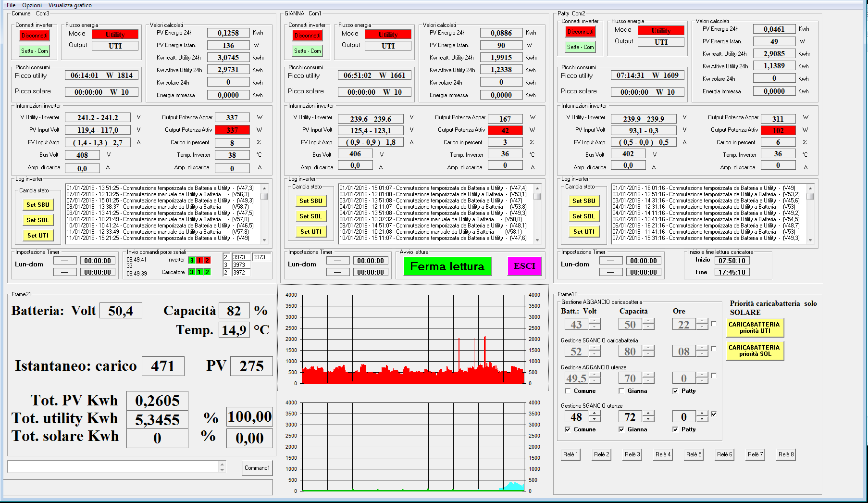Click Setta - Com in the Comune panel
868x503 pixels.
35,51
